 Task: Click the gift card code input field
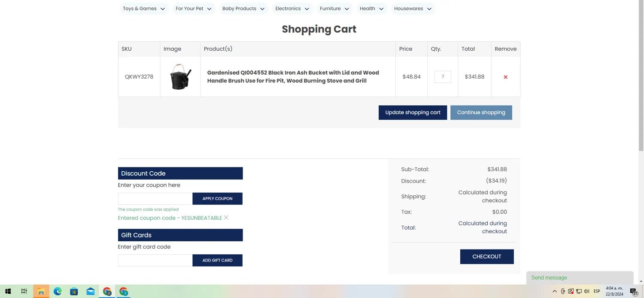155,260
